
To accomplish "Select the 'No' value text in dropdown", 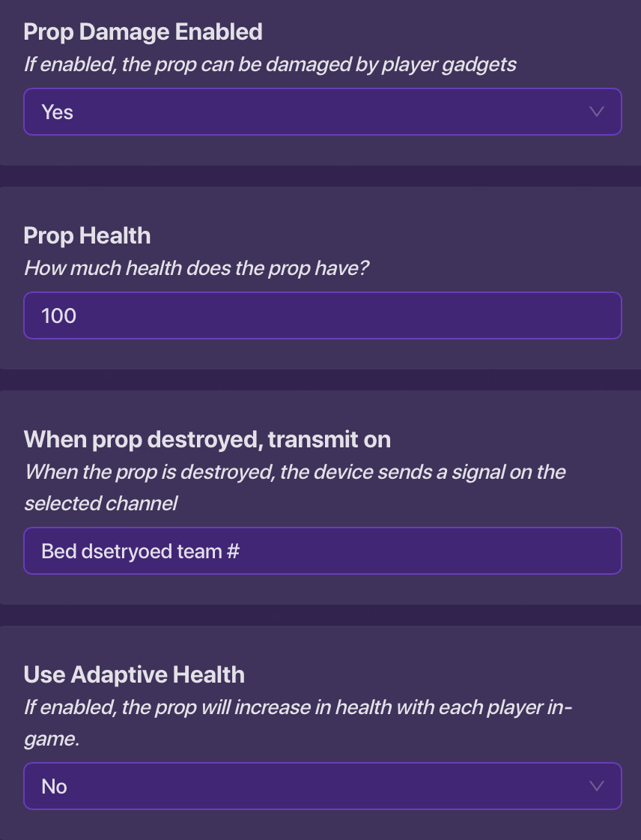I will coord(55,786).
